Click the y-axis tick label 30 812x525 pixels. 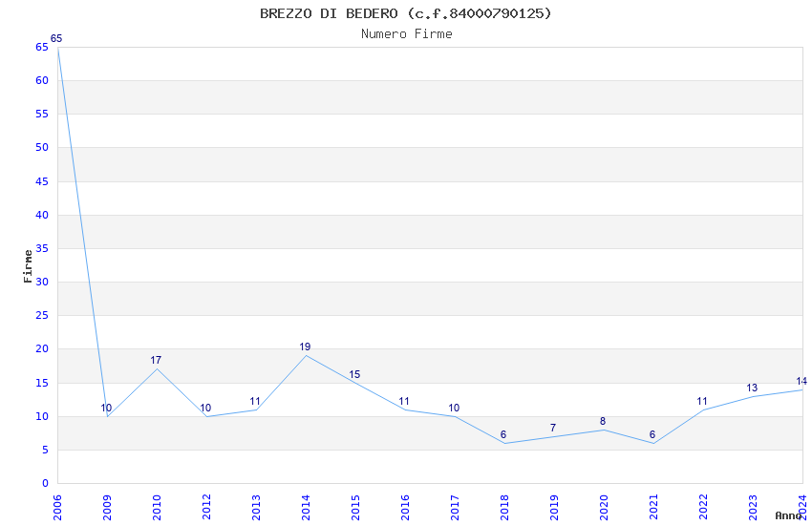click(42, 282)
